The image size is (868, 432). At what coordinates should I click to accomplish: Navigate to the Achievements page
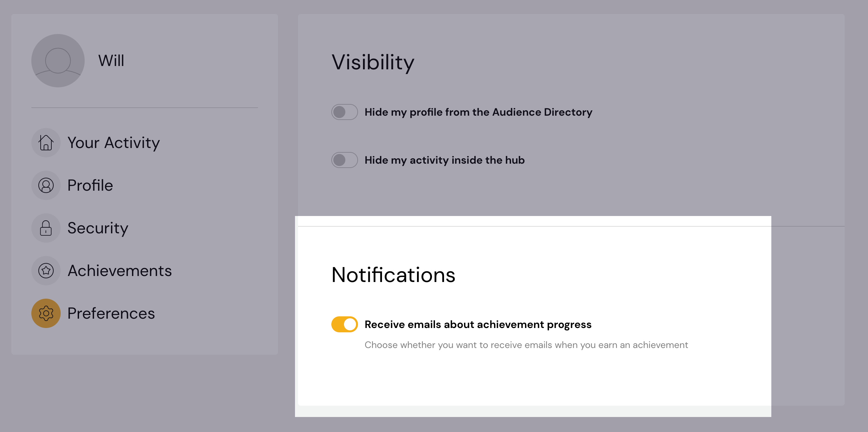pyautogui.click(x=120, y=271)
